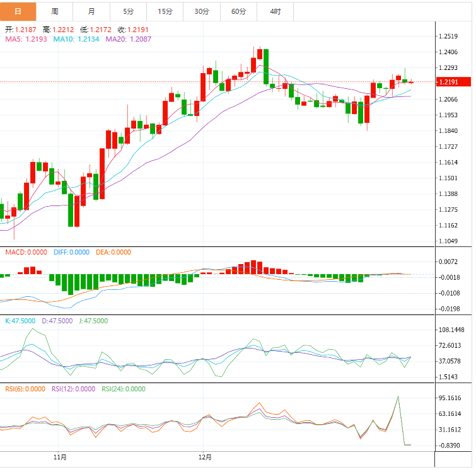Click the MA5 moving average label

tap(25, 39)
